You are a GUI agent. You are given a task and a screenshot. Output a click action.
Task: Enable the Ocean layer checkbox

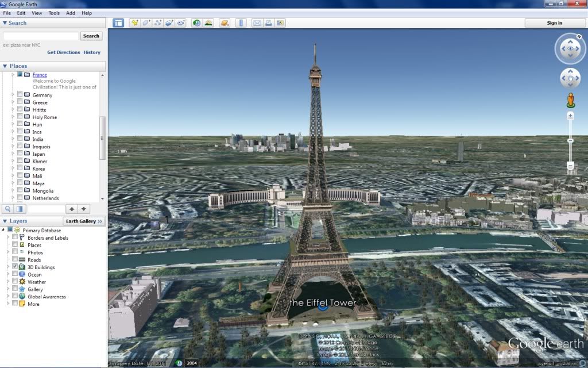15,274
